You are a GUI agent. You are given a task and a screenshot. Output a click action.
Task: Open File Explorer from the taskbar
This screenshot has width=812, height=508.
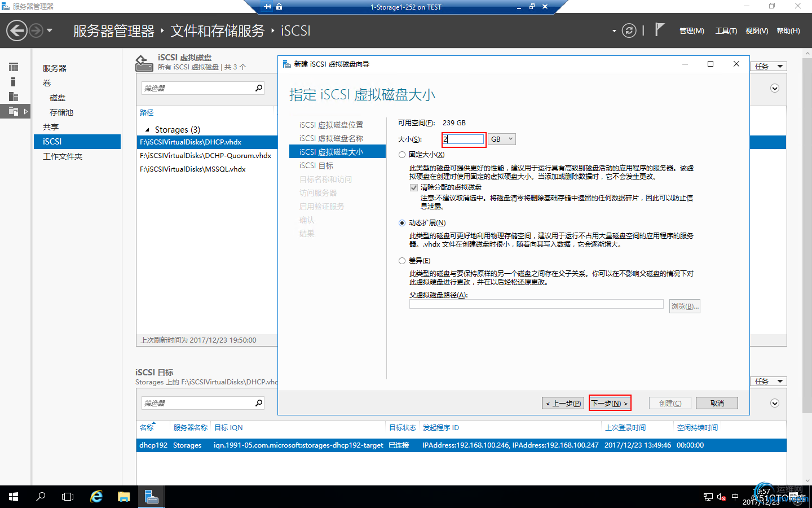tap(123, 497)
